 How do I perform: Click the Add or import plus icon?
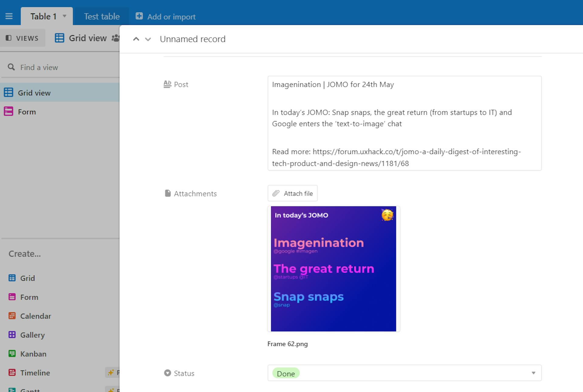click(139, 16)
